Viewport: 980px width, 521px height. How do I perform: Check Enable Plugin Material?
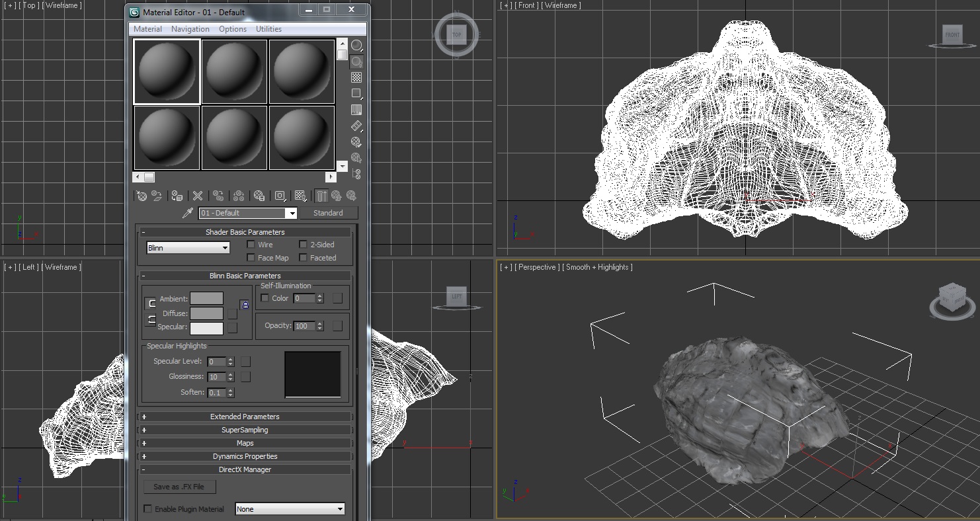(x=148, y=509)
